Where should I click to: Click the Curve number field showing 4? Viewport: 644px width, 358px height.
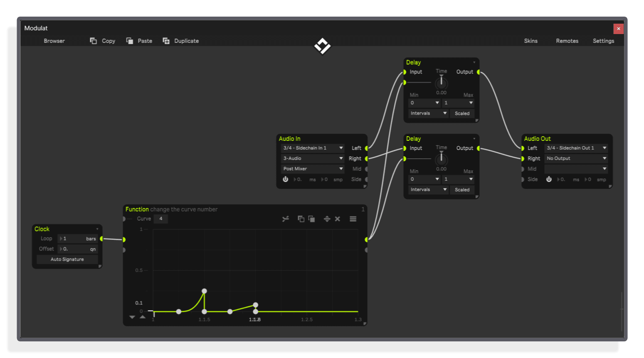[x=161, y=219]
